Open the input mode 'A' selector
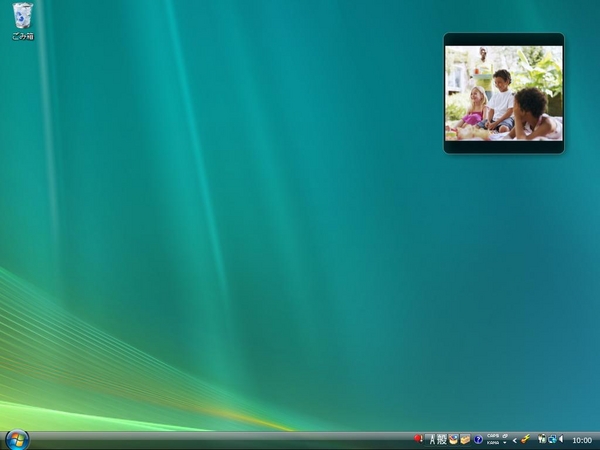The width and height of the screenshot is (600, 450). (432, 439)
